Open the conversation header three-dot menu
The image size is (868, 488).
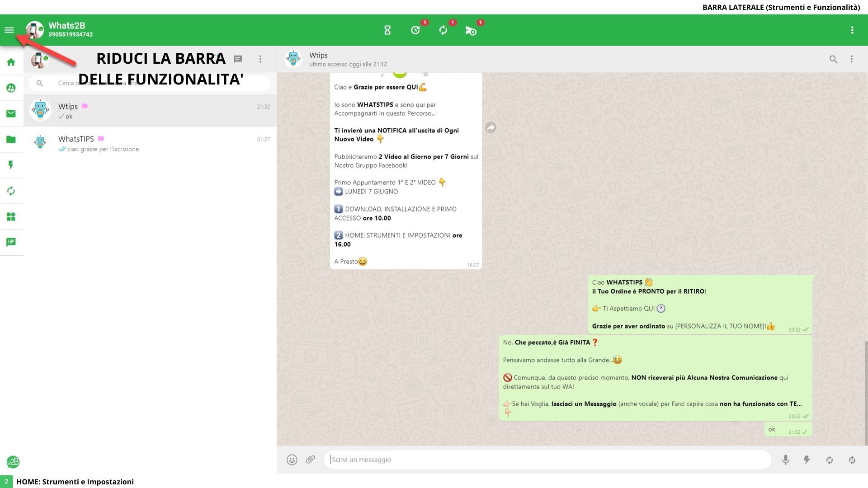tap(852, 59)
